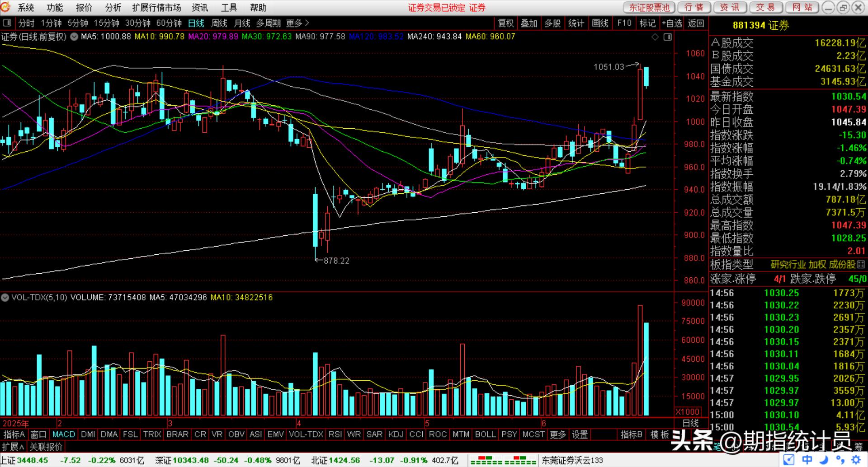Expand dropdown next to 证券(日线.前复权)
Image resolution: width=868 pixels, height=467 pixels.
74,37
